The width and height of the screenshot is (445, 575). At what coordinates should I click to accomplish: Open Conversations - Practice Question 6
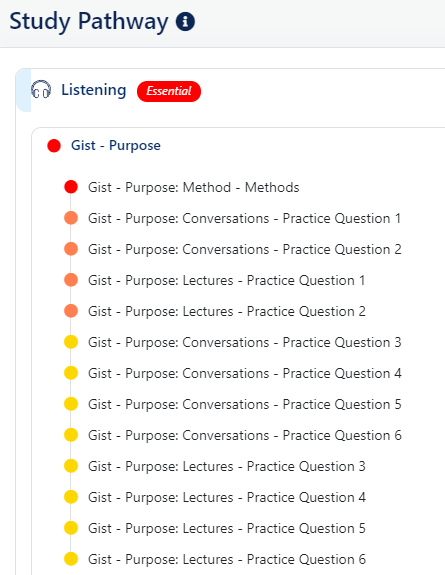tap(244, 435)
